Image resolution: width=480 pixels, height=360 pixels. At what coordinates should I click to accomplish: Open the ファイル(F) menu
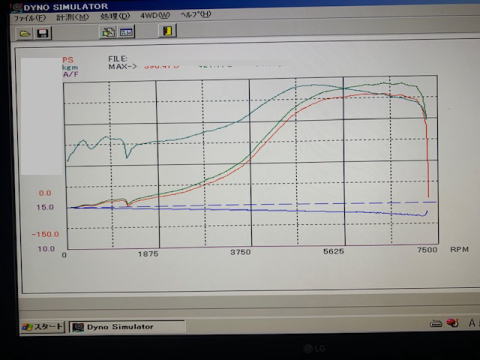click(x=30, y=18)
